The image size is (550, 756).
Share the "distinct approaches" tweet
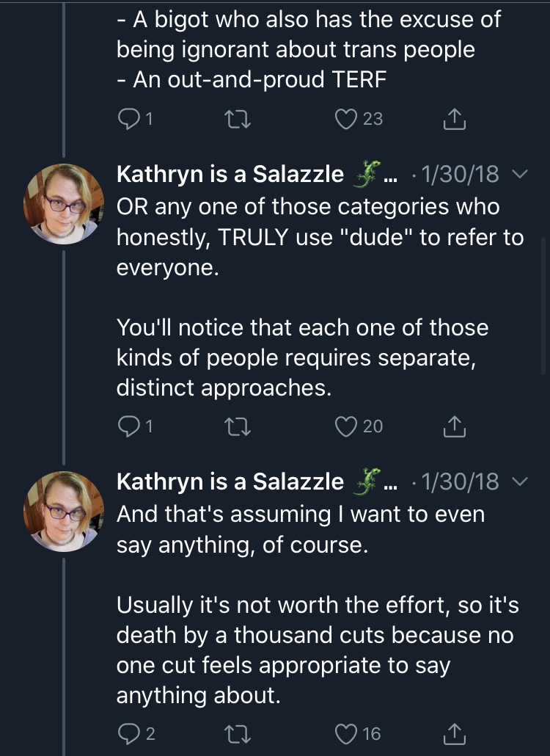[454, 426]
